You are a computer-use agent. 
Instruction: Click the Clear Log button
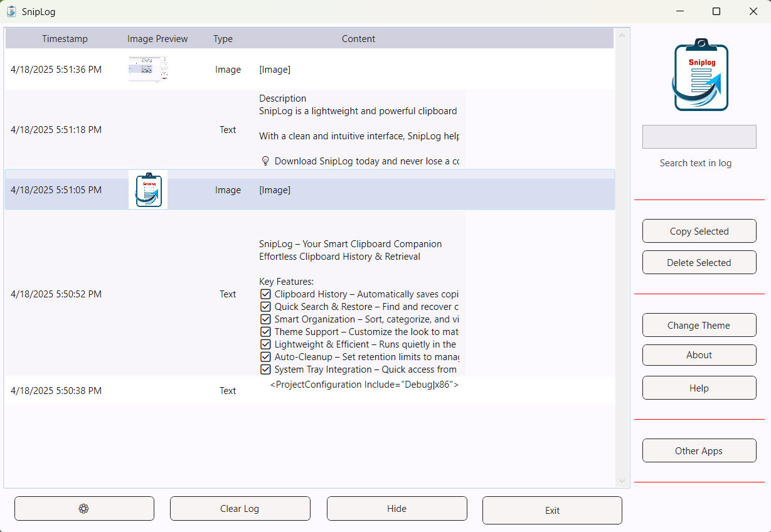click(x=240, y=509)
